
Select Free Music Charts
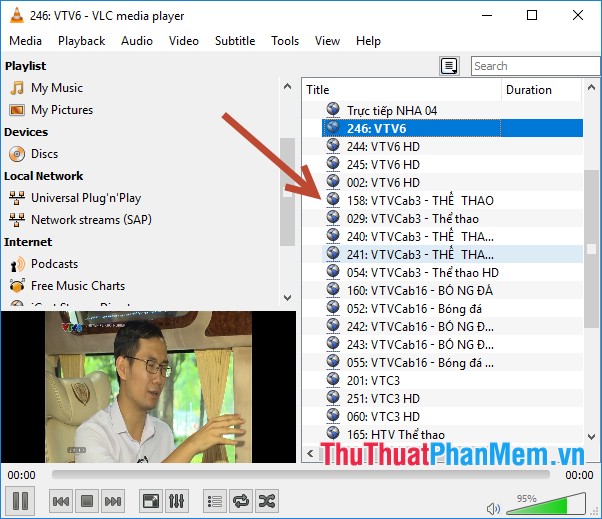click(78, 286)
